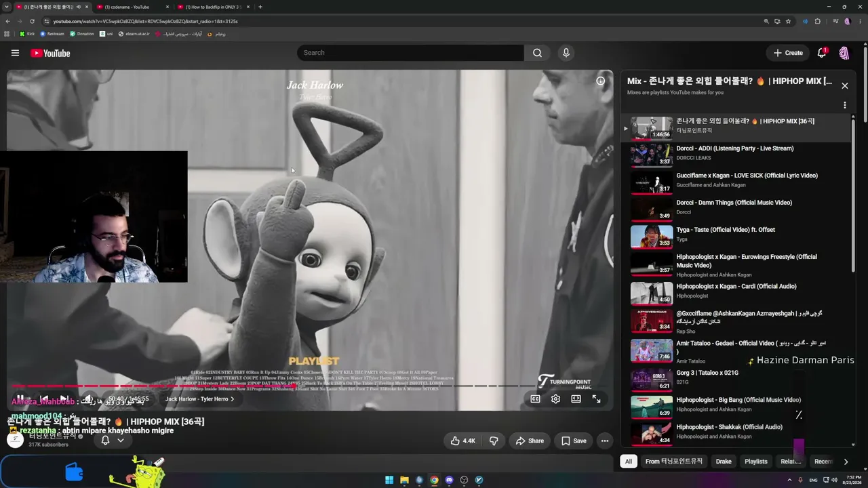Start voice search with microphone icon
Viewport: 868px width, 488px height.
click(566, 53)
